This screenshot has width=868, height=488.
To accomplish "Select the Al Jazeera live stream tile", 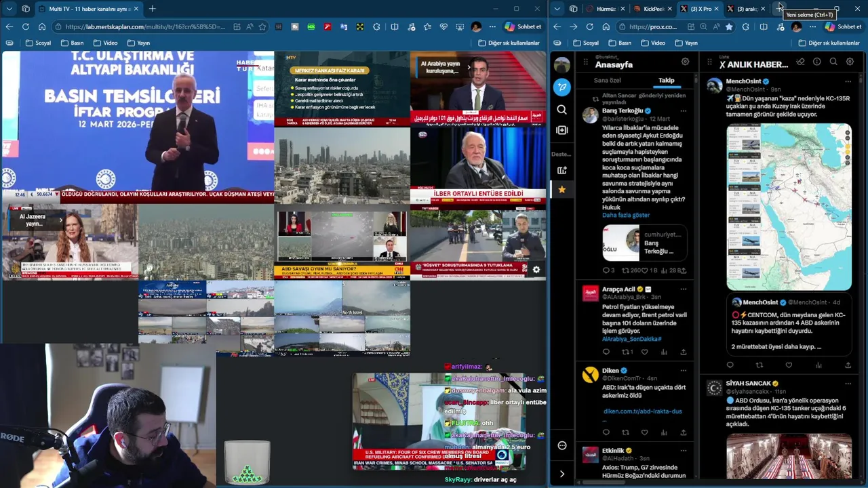I will [x=71, y=242].
